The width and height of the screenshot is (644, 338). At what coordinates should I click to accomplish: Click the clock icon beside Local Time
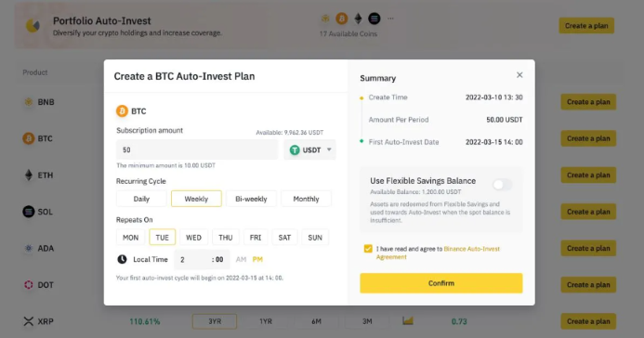click(x=122, y=259)
